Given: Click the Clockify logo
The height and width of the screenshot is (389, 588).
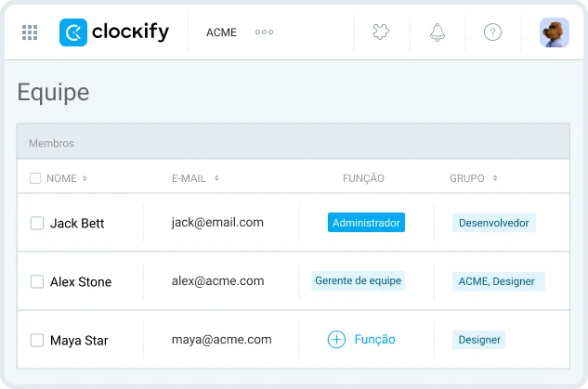Looking at the screenshot, I should pos(114,32).
